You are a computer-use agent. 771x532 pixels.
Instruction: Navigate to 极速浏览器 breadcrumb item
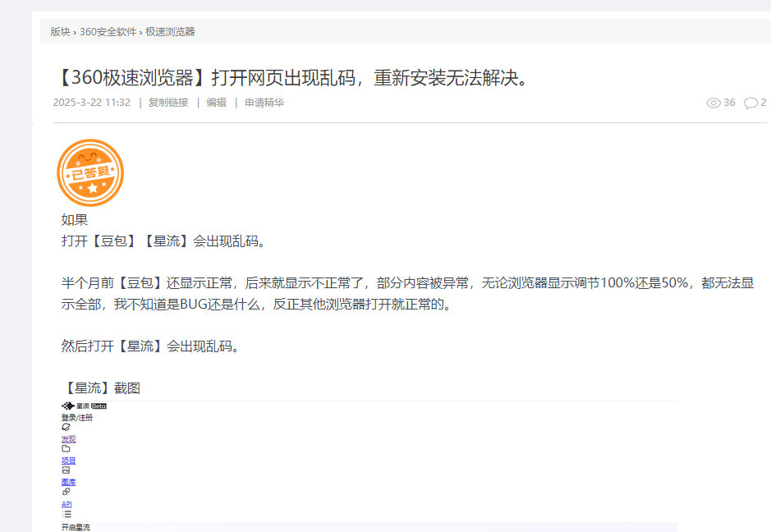(x=170, y=32)
